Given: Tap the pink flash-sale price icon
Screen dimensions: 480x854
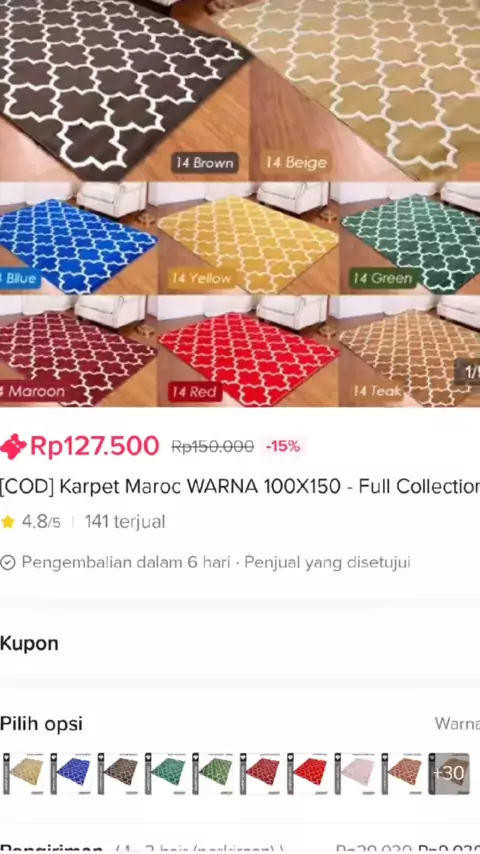Looking at the screenshot, I should pos(13,447).
